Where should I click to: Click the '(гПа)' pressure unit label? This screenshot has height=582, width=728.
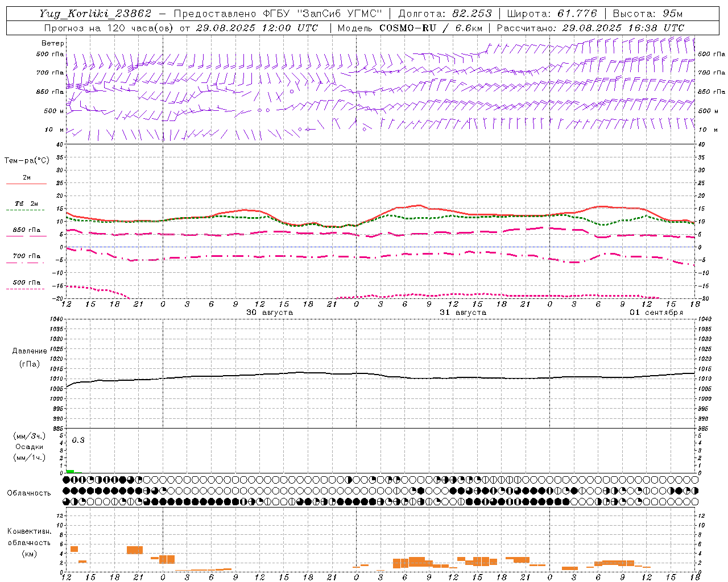coord(30,364)
